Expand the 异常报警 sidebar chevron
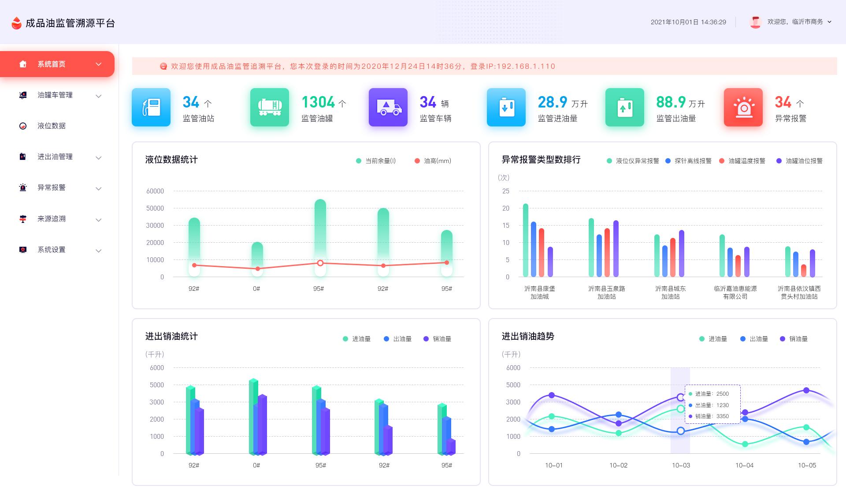846x504 pixels. (99, 189)
